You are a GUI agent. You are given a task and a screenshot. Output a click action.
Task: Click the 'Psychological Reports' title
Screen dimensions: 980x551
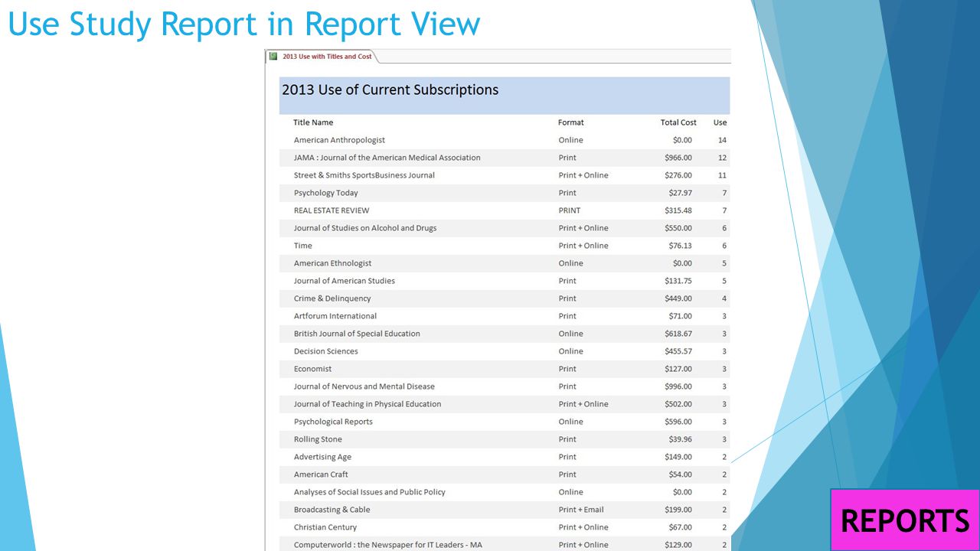pos(333,422)
